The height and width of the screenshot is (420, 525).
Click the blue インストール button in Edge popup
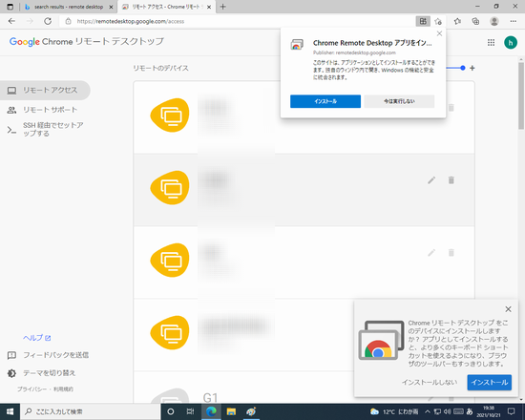coord(325,101)
